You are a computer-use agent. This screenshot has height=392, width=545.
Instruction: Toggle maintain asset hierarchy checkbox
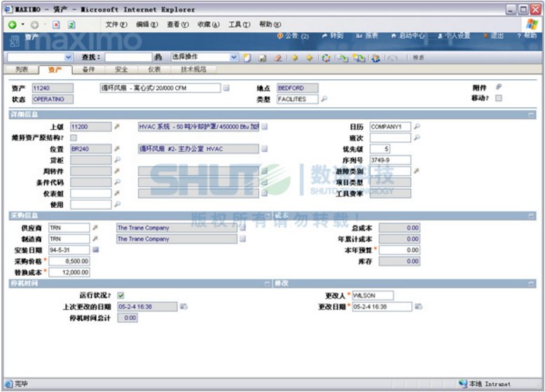pos(74,138)
